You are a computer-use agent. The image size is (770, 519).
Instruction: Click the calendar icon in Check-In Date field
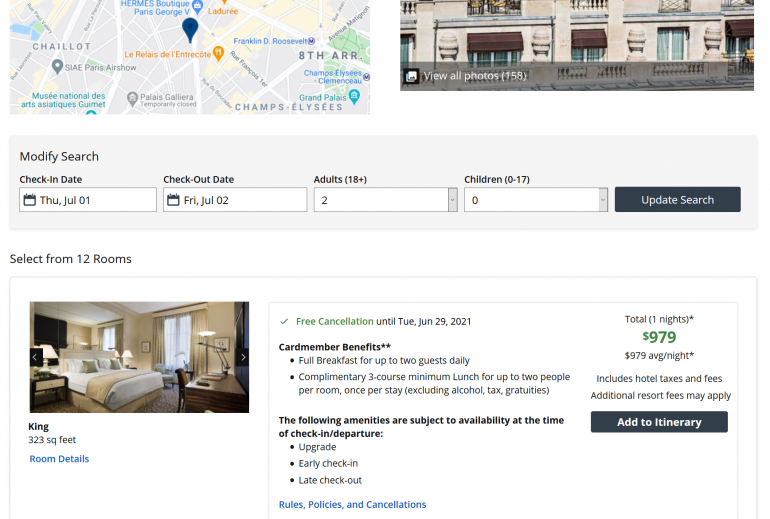tap(29, 200)
